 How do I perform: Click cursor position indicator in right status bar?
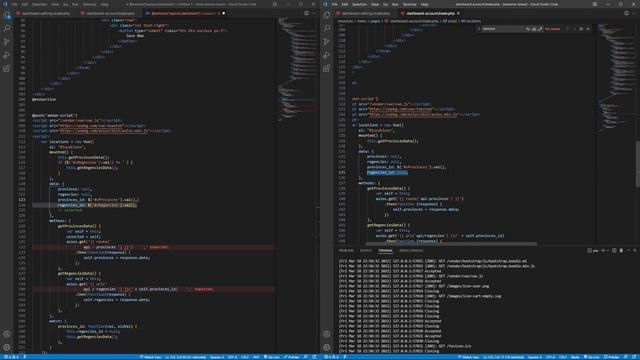503,357
